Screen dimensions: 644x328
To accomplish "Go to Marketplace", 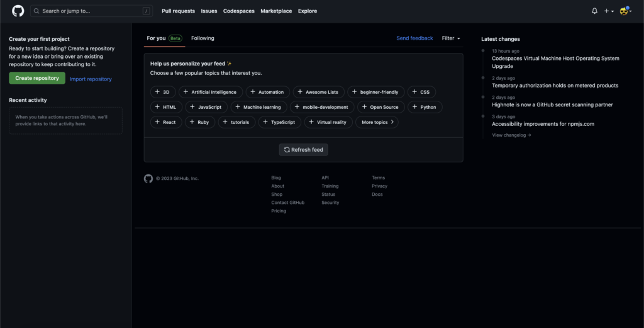I will (x=276, y=11).
